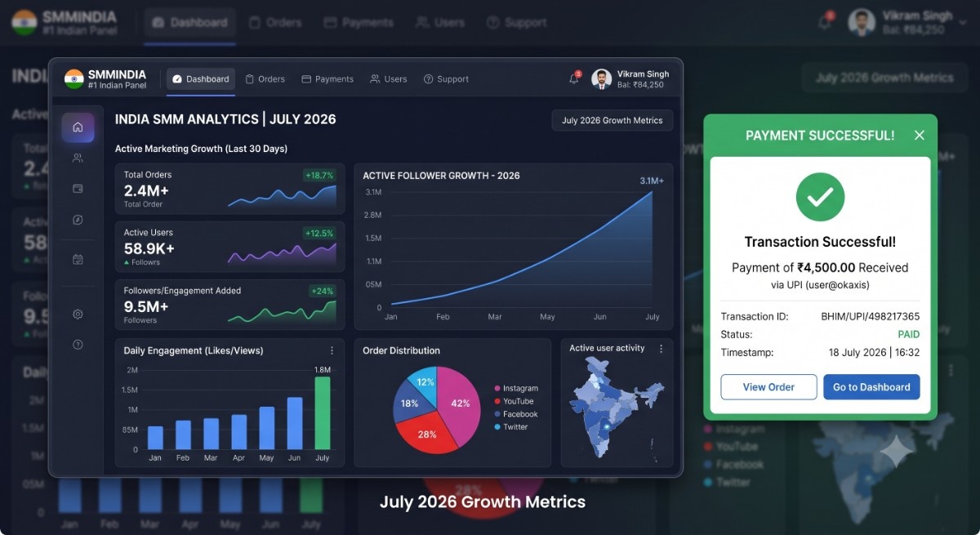The width and height of the screenshot is (980, 535).
Task: Select the Active Users 58.9K+ card
Action: 229,247
